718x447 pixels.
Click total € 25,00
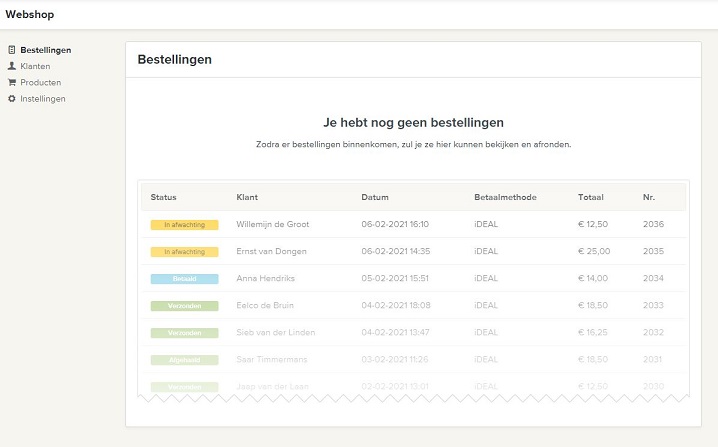point(594,251)
